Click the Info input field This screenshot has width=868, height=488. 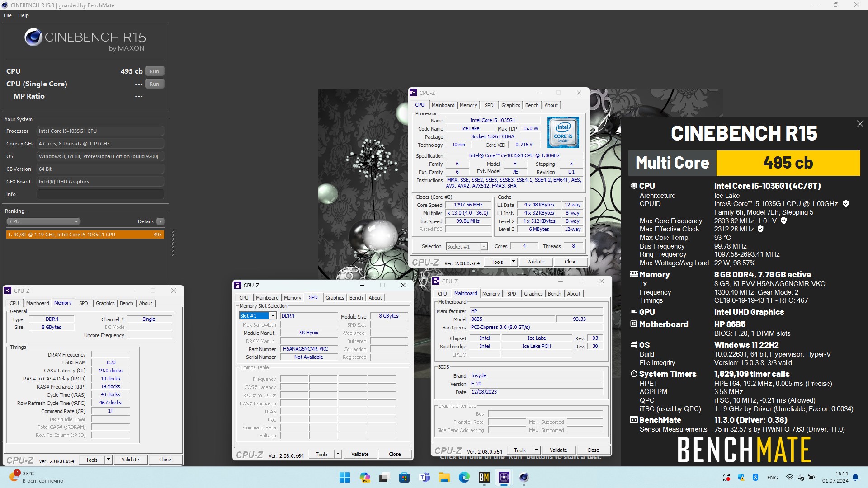click(100, 194)
